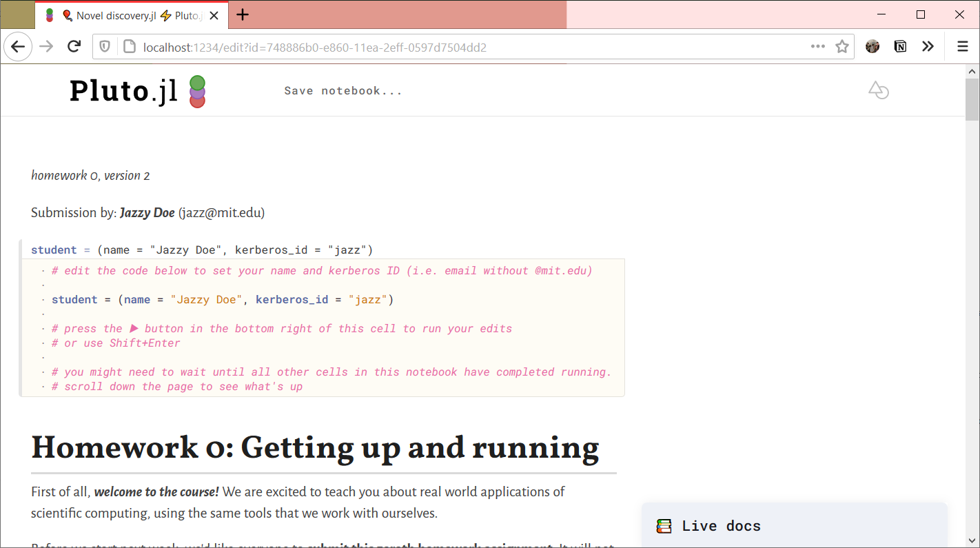Image resolution: width=980 pixels, height=548 pixels.
Task: Click scrollbar down arrow
Action: pos(972,541)
